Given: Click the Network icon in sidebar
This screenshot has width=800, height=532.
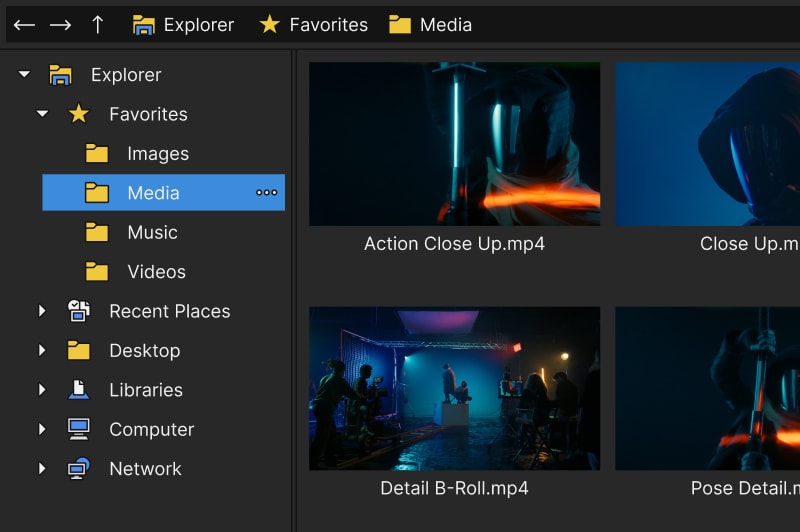Looking at the screenshot, I should pos(79,469).
